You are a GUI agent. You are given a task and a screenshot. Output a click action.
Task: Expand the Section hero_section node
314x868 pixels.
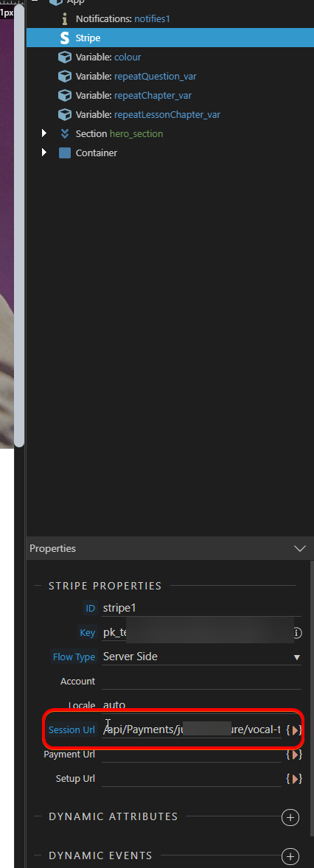[x=44, y=133]
